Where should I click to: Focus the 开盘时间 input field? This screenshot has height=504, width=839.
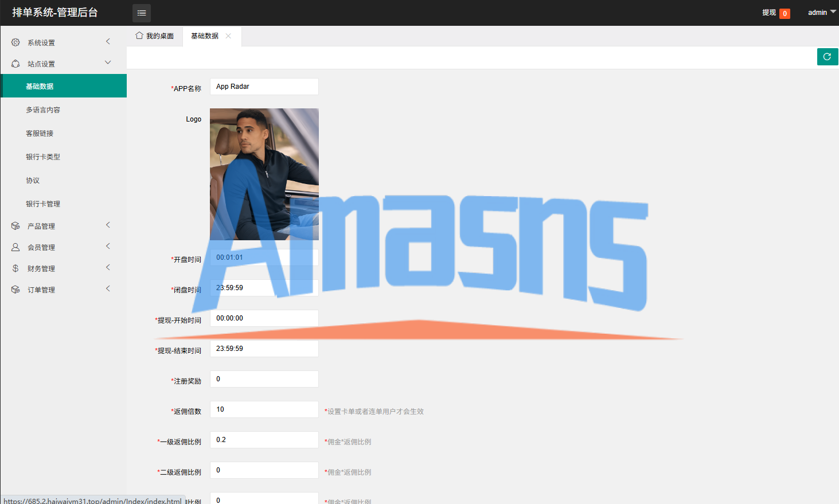264,257
